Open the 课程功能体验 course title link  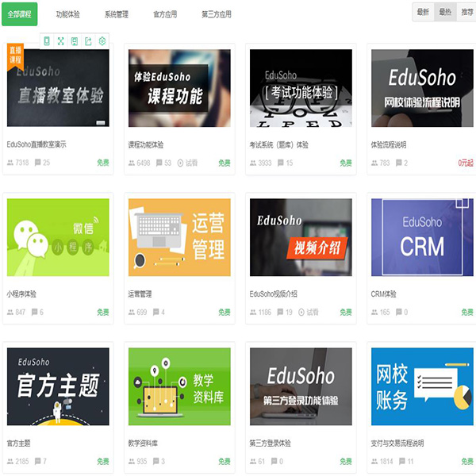146,145
